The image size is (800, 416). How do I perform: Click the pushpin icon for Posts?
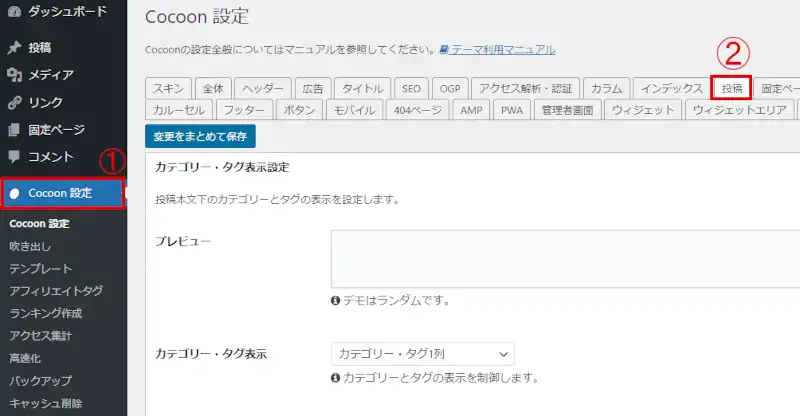(14, 48)
